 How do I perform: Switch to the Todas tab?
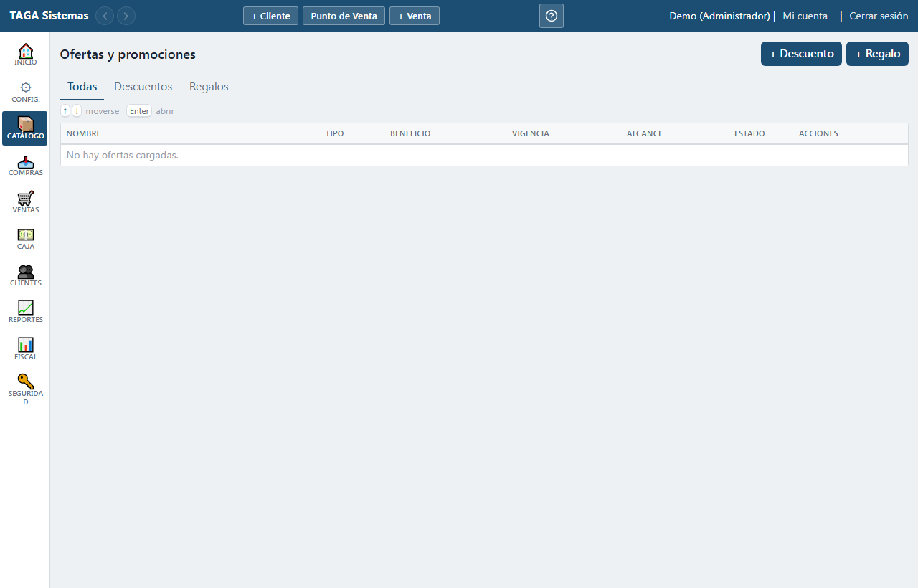(82, 87)
